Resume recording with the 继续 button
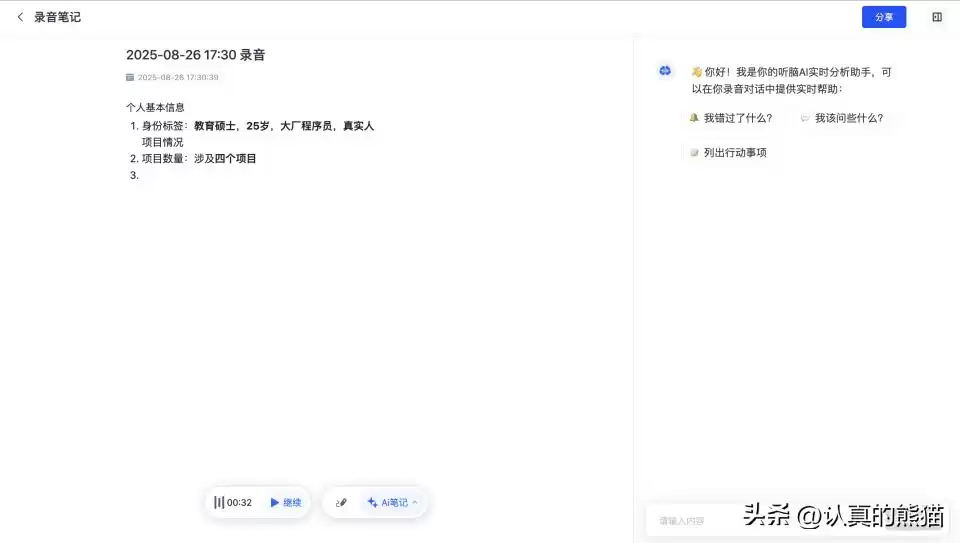The image size is (960, 543). coord(286,503)
